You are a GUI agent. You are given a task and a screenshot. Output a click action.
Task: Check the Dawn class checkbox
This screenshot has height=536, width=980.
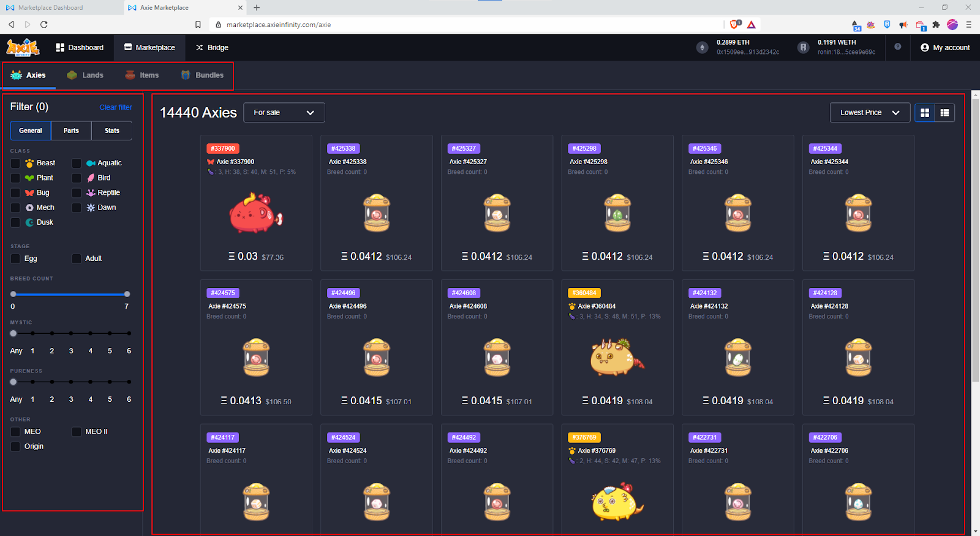point(77,208)
